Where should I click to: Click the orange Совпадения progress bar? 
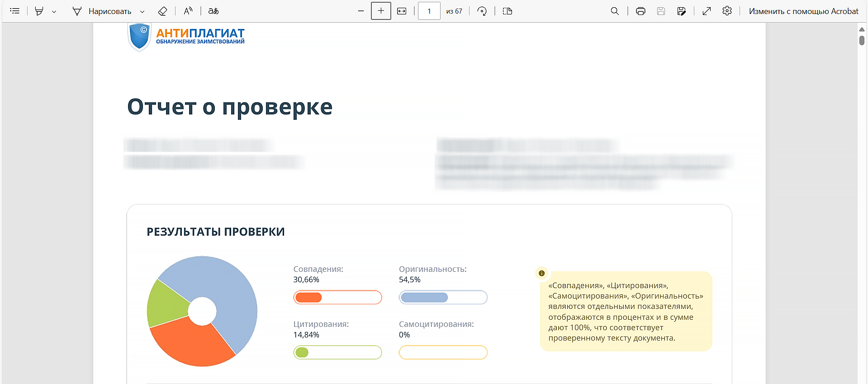click(x=337, y=297)
